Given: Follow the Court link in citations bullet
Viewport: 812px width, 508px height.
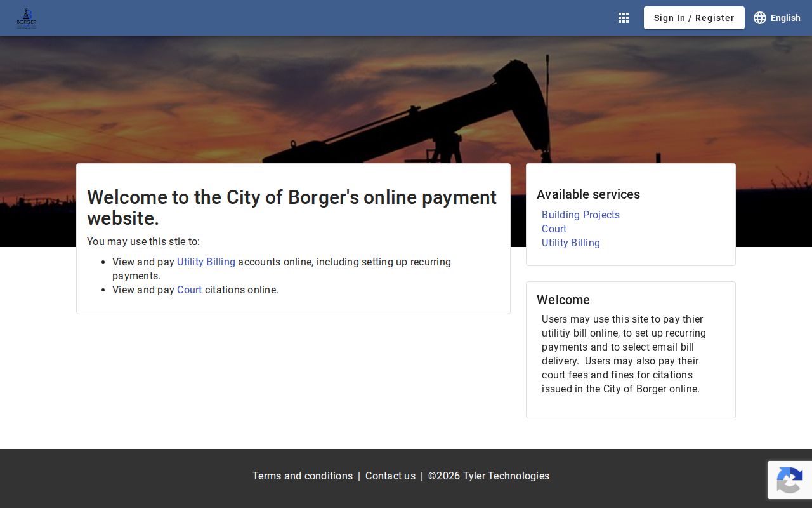Looking at the screenshot, I should click(189, 290).
